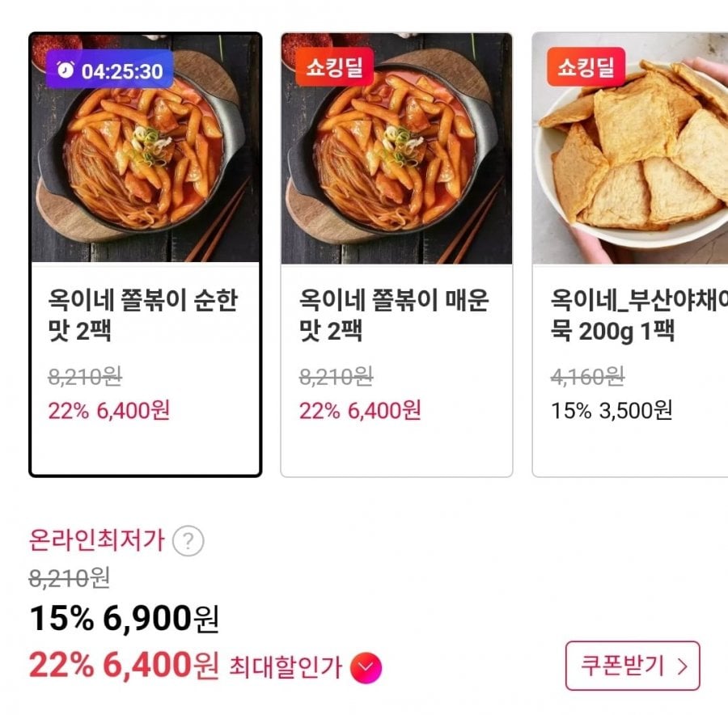This screenshot has height=715, width=728.
Task: Click the 순한맛 tteokbokki product image
Action: [146, 149]
